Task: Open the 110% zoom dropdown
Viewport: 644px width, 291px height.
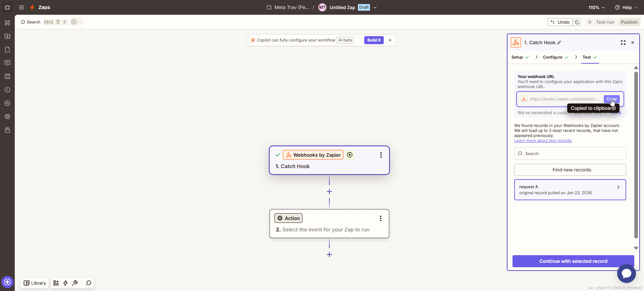Action: pyautogui.click(x=596, y=7)
